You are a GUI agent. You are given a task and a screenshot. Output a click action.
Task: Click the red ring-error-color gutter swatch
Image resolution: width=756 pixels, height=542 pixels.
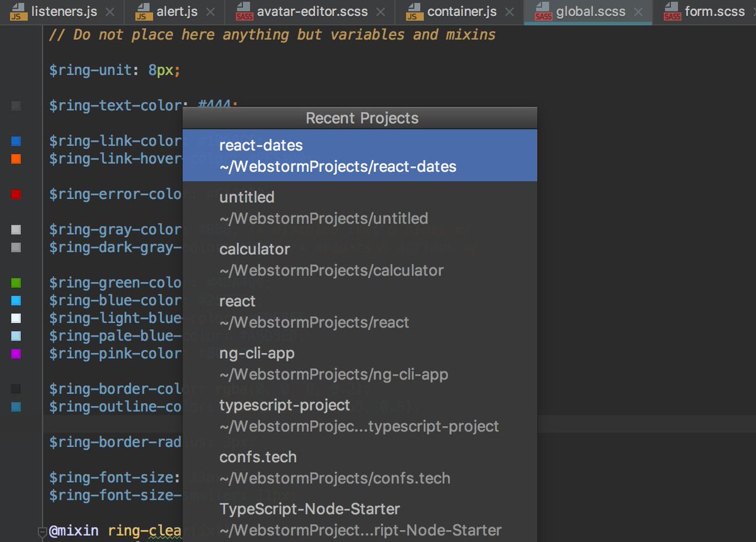tap(16, 195)
